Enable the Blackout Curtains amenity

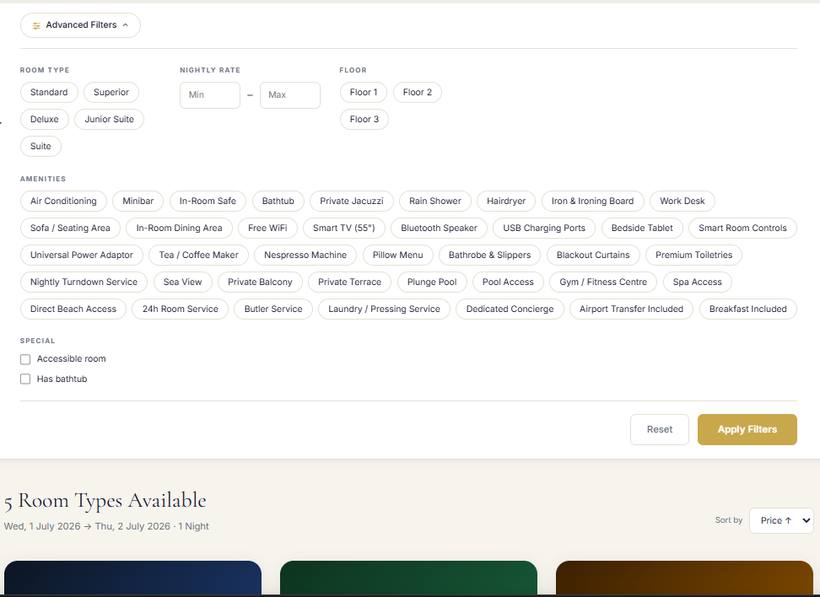[x=593, y=255]
